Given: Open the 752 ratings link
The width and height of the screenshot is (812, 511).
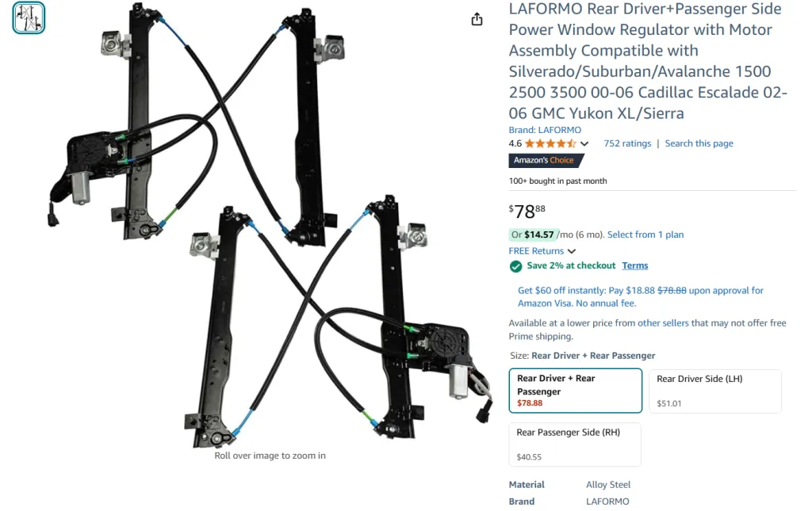Looking at the screenshot, I should pyautogui.click(x=627, y=143).
